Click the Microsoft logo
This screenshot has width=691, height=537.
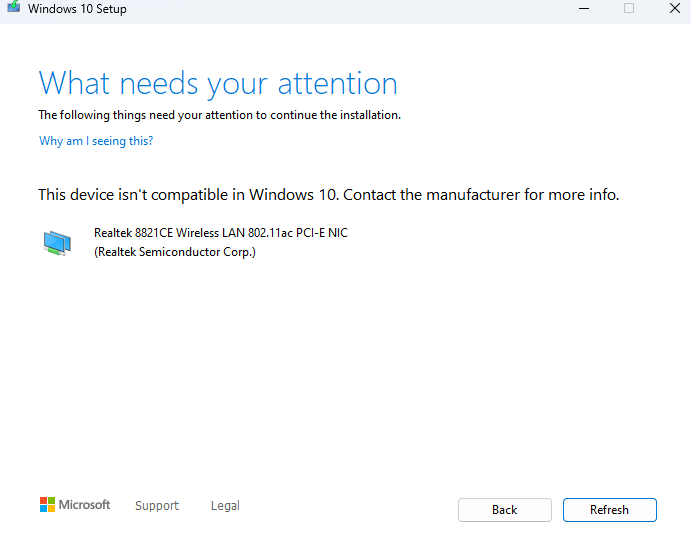pyautogui.click(x=74, y=504)
